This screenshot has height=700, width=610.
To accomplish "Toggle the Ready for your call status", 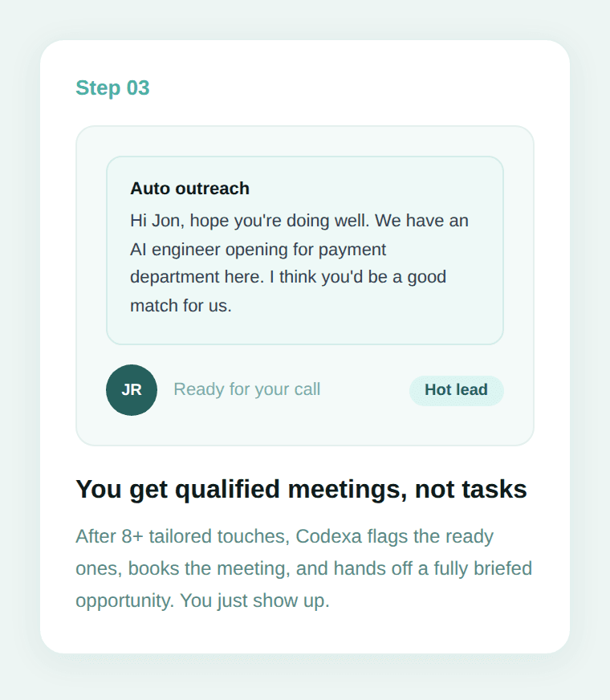I will pyautogui.click(x=247, y=389).
